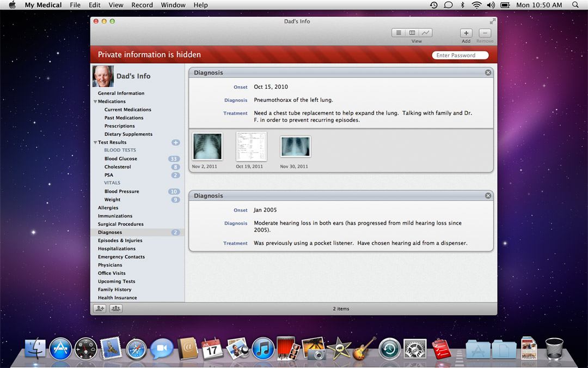Open Current Medications list
This screenshot has height=368, width=588.
click(x=128, y=110)
